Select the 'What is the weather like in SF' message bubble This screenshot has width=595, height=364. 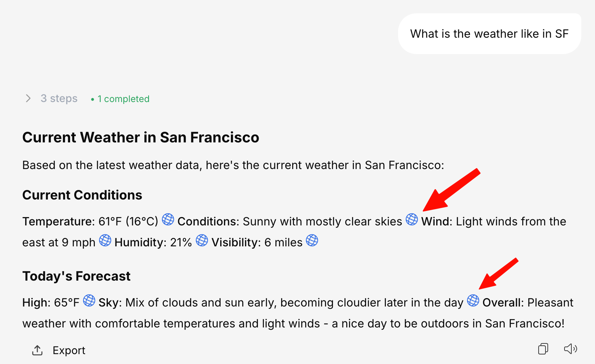point(489,34)
